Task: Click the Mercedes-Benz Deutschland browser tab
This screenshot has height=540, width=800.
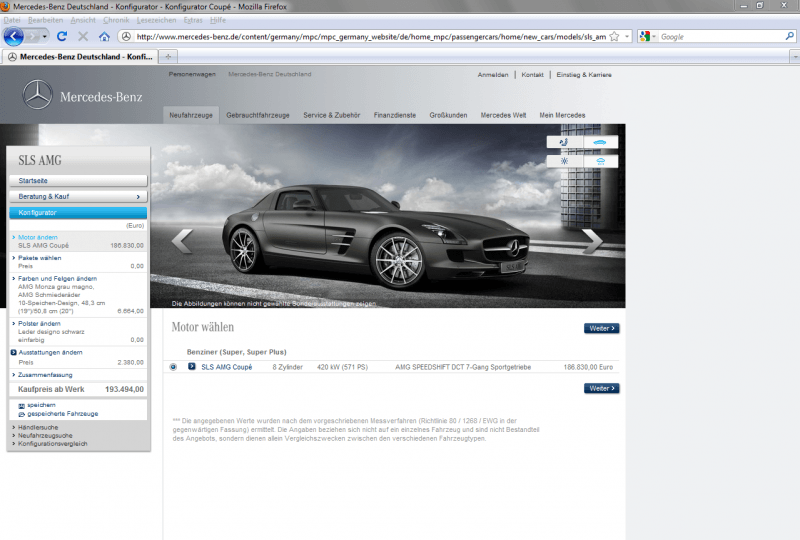Action: (x=80, y=57)
